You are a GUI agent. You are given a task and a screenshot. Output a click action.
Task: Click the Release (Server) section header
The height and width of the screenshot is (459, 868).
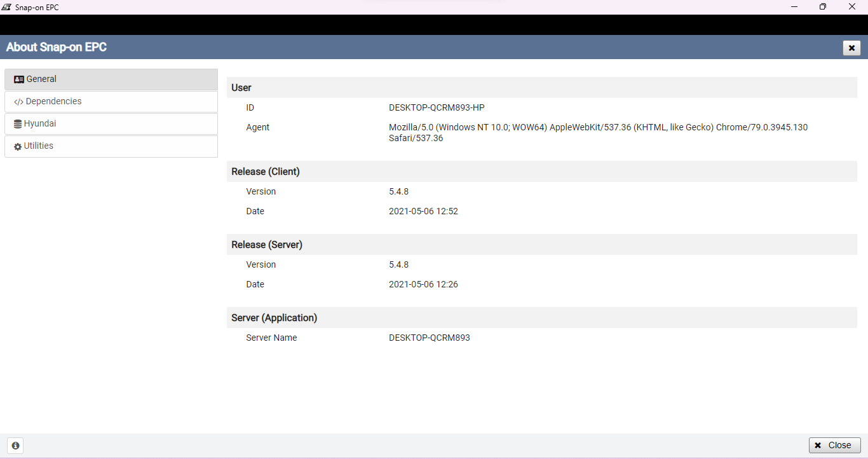tap(542, 245)
